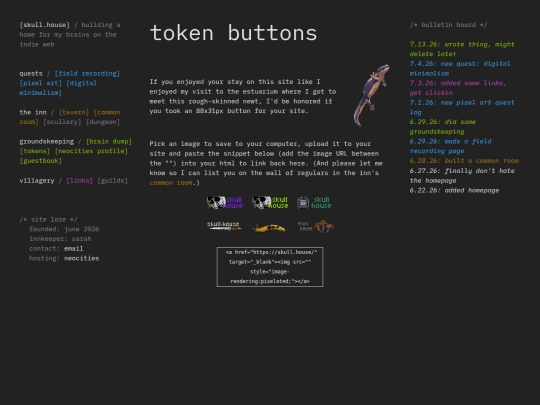
Task: Open the [pixel art] quest page
Action: pos(41,83)
